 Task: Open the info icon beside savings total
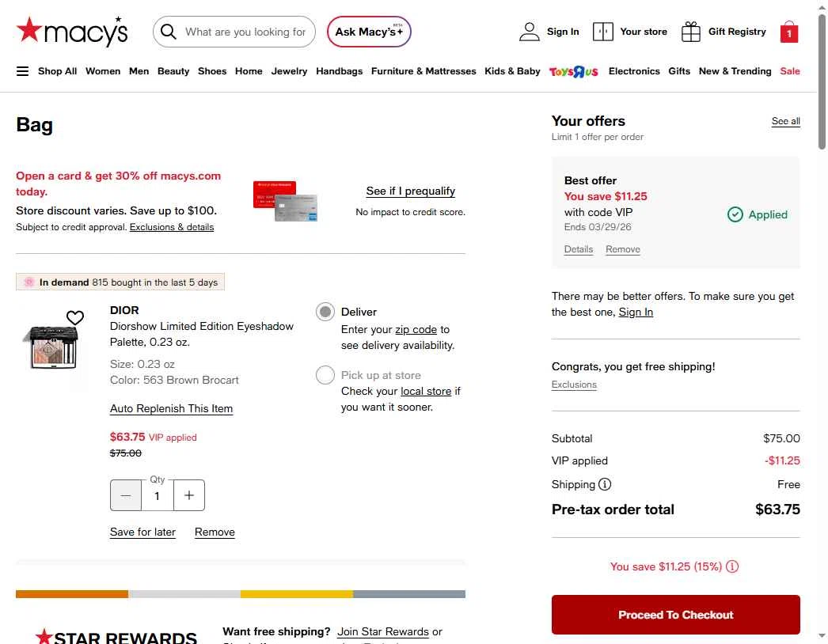(x=732, y=566)
